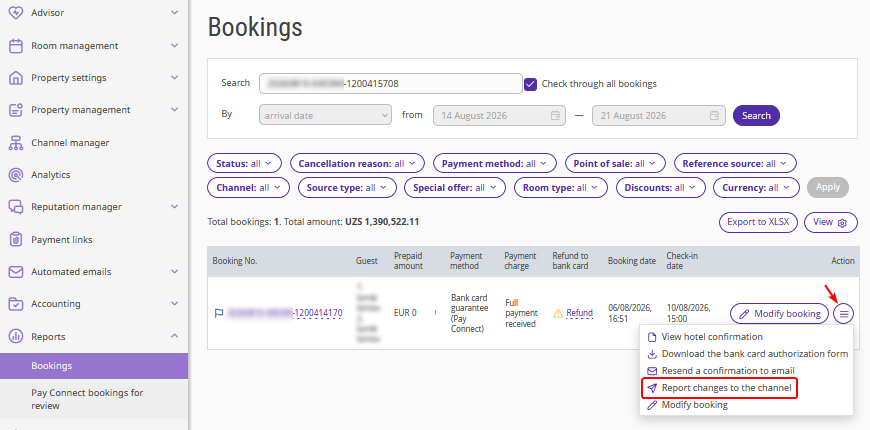Open the Cancellation reason: all filter
The image size is (870, 430).
[x=357, y=164]
